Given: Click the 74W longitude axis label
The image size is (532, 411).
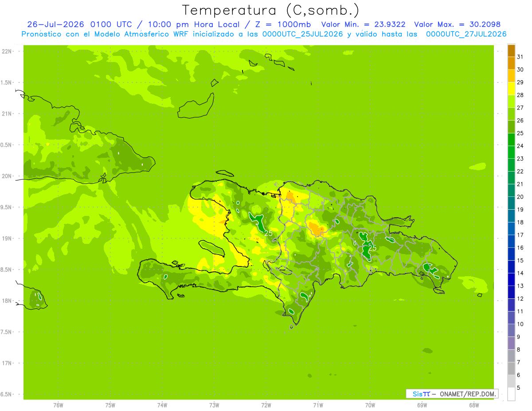Looking at the screenshot, I should tap(162, 405).
